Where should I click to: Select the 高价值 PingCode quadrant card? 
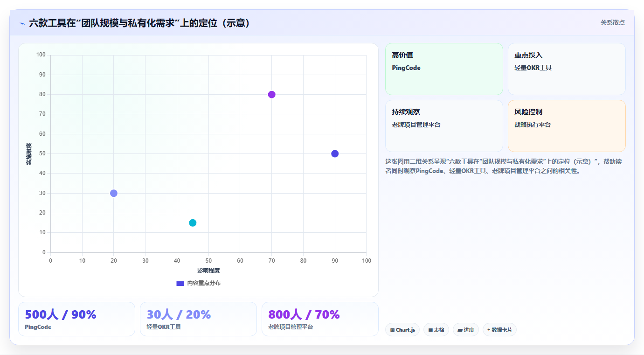click(x=444, y=69)
